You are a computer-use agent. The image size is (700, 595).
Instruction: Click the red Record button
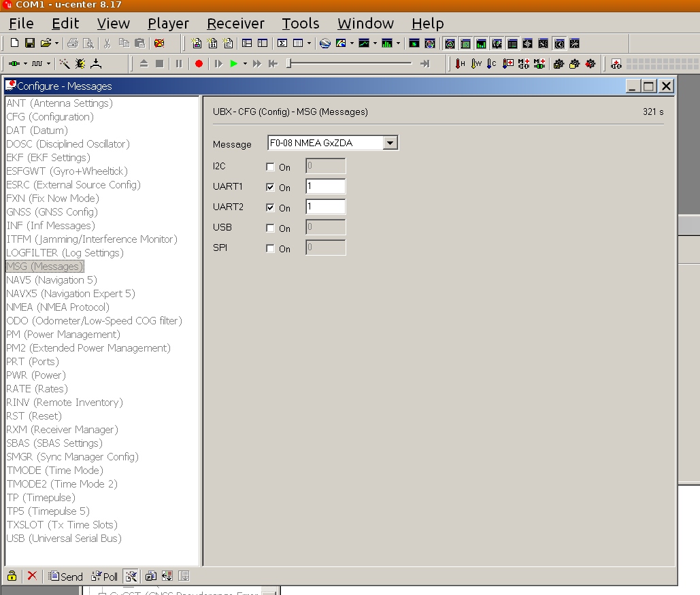pos(199,64)
